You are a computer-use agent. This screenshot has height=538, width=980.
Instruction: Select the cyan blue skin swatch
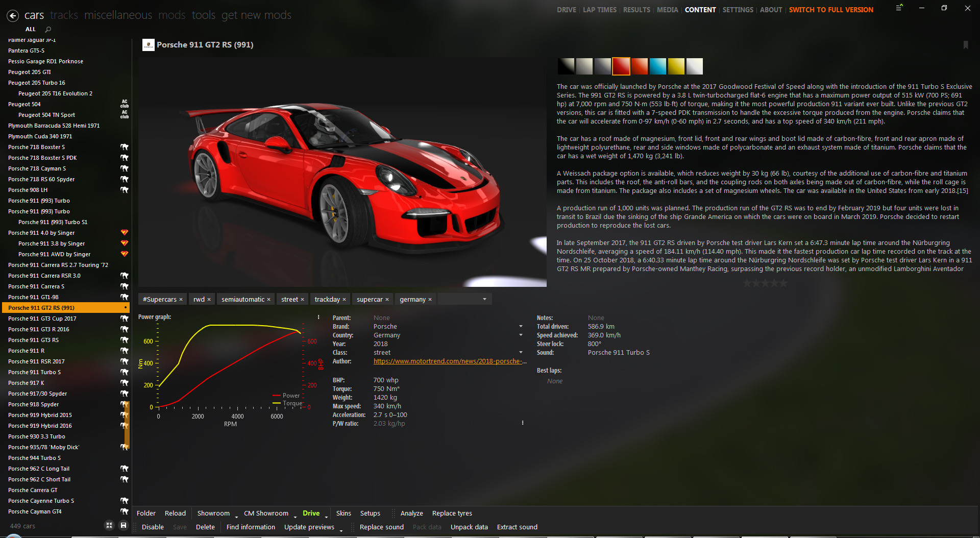coord(658,66)
